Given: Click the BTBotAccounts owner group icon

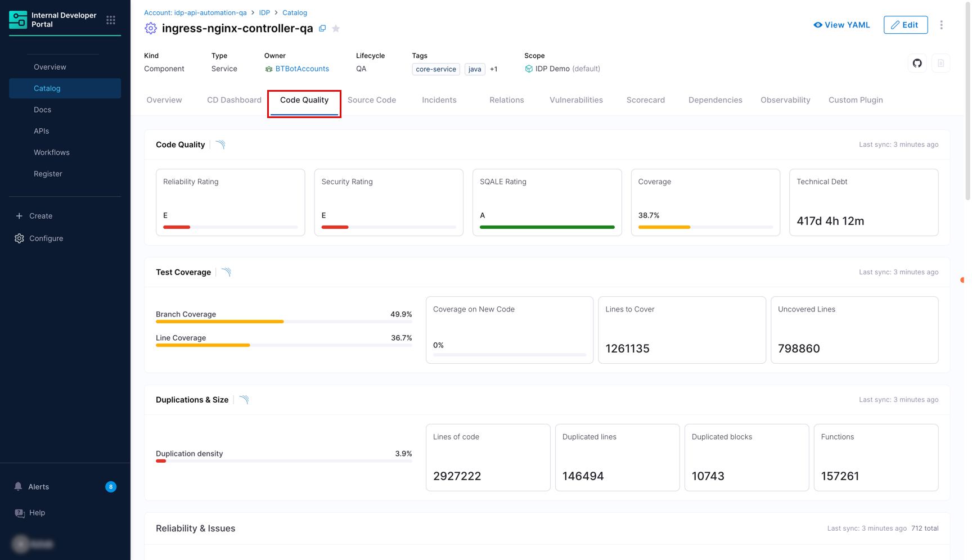Looking at the screenshot, I should pos(268,69).
